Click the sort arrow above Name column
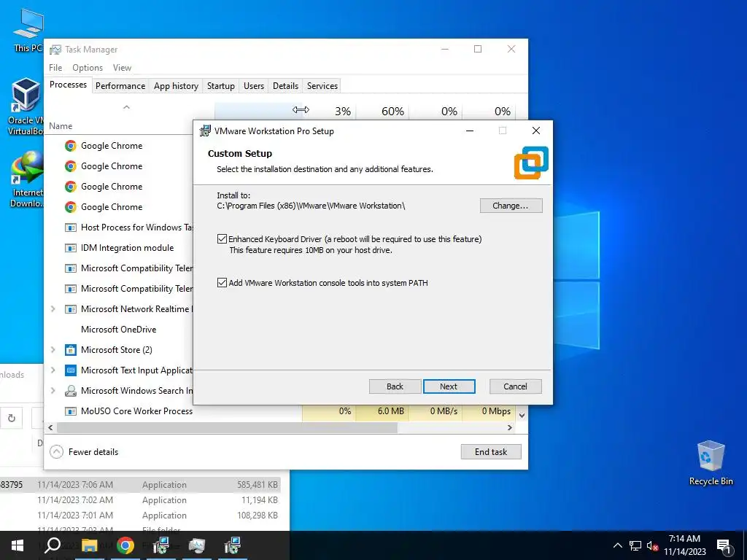The image size is (747, 560). click(x=126, y=107)
